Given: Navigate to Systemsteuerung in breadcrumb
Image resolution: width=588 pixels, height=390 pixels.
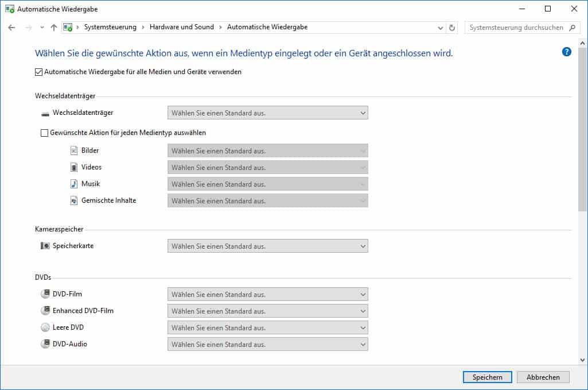Looking at the screenshot, I should tap(110, 27).
